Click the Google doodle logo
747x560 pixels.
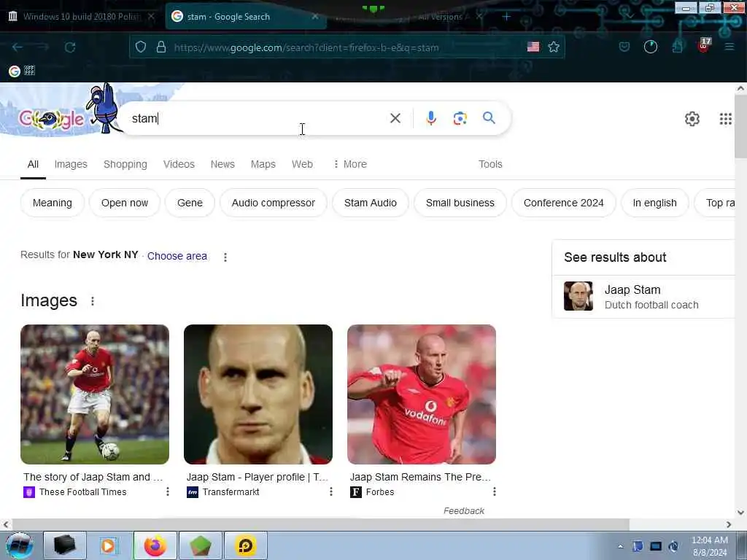[53, 119]
